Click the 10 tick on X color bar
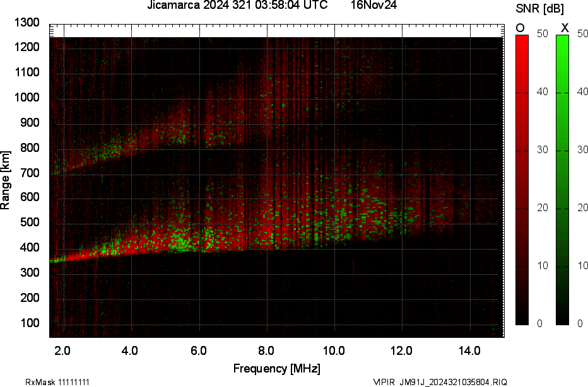 582,266
